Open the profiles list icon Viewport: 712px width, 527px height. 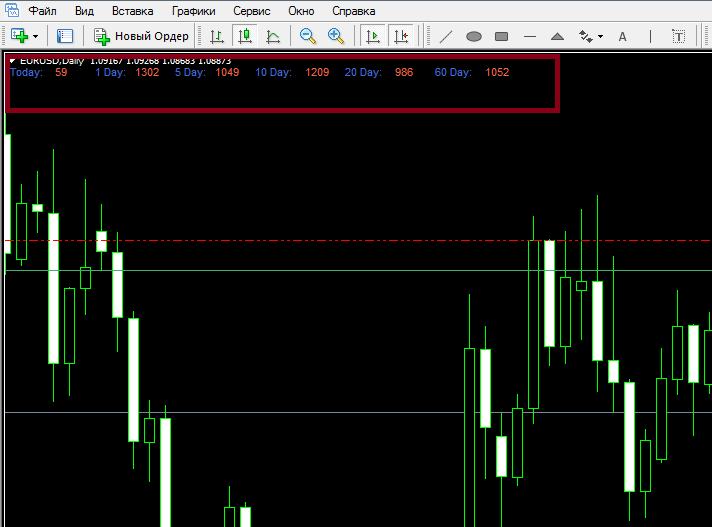pyautogui.click(x=65, y=36)
